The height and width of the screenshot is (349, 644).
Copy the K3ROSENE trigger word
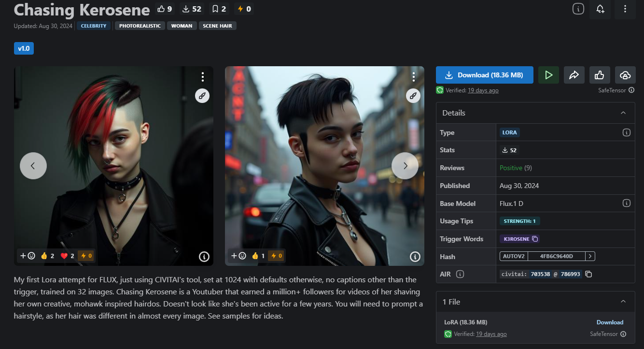point(520,239)
